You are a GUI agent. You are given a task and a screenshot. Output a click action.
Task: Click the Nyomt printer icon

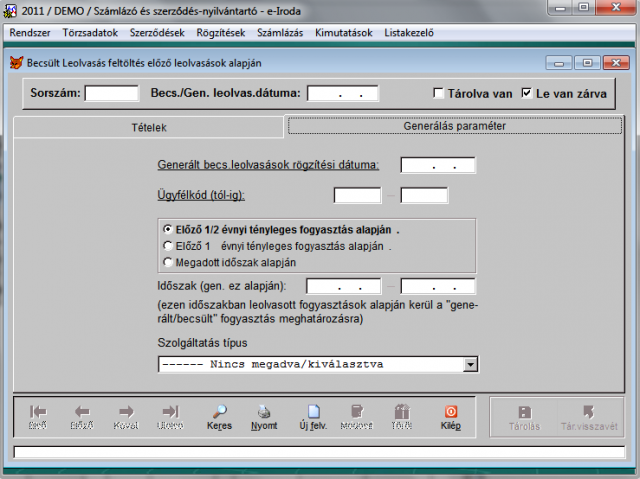pos(264,411)
